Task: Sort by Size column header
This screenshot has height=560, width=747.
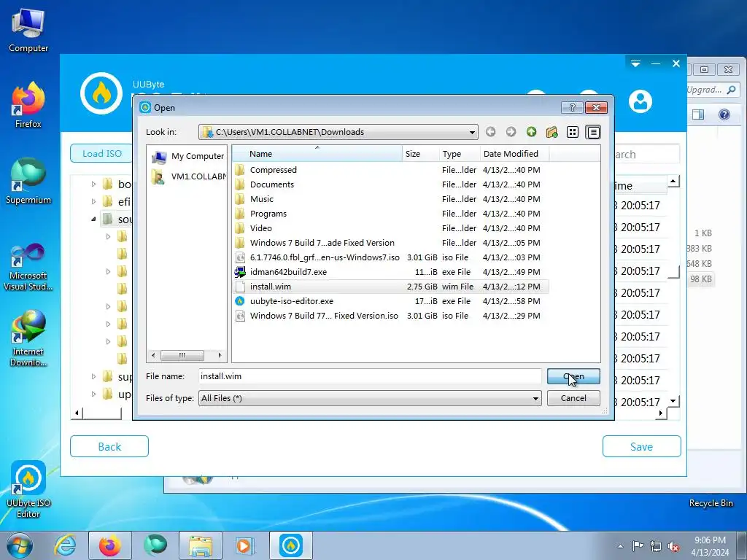Action: tap(421, 154)
